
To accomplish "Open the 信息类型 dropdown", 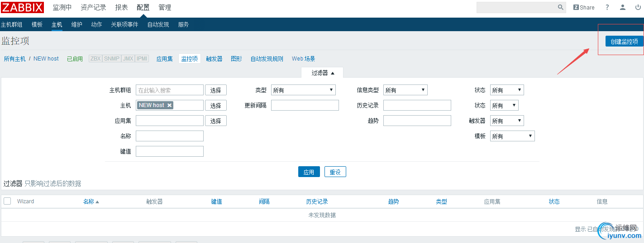I will [x=405, y=90].
